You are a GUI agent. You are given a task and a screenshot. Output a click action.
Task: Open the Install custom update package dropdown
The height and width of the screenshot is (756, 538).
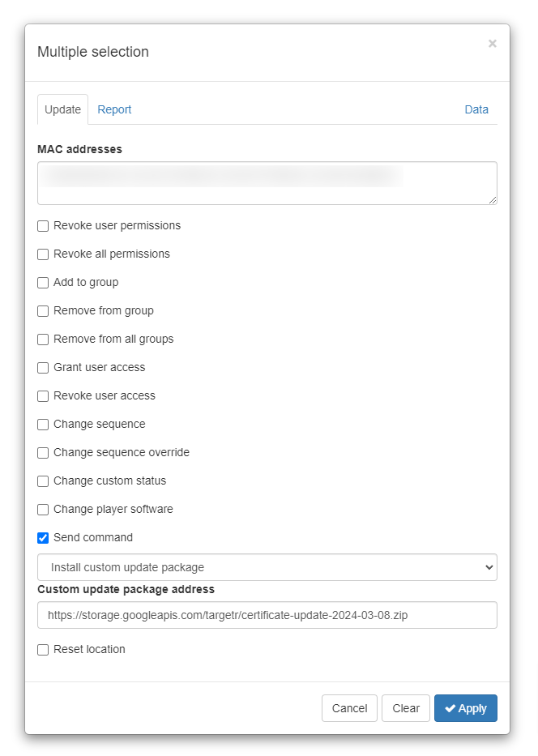click(267, 567)
